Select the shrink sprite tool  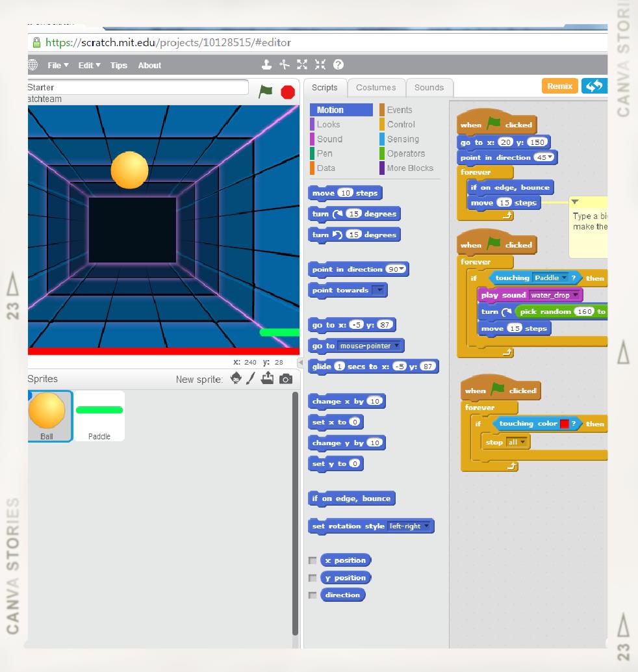319,65
